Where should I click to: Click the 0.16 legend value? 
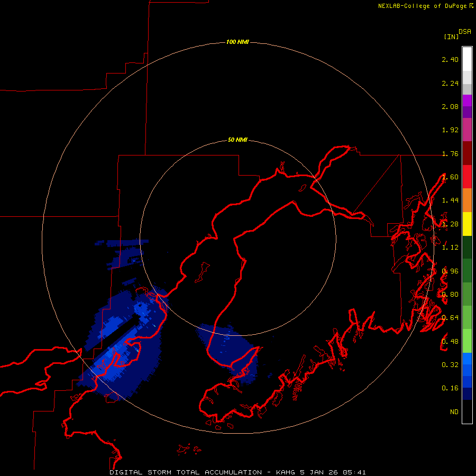pyautogui.click(x=450, y=388)
